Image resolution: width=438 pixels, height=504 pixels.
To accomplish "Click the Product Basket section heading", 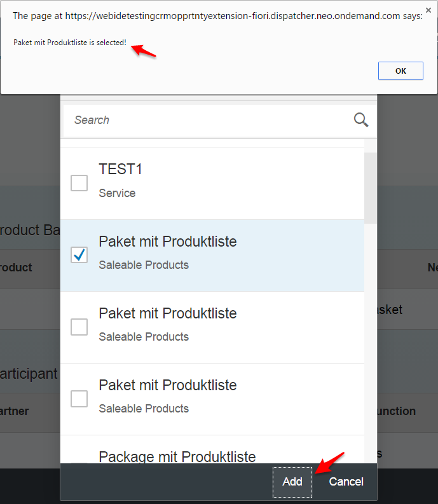I will pyautogui.click(x=30, y=230).
